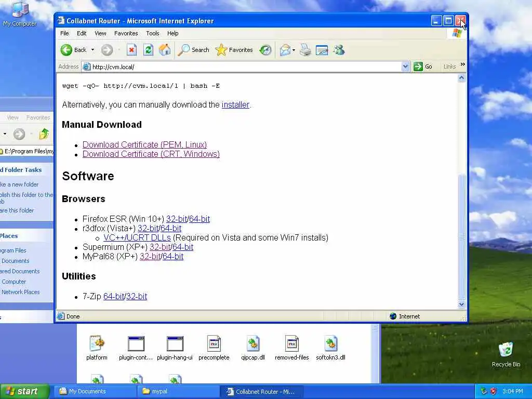The height and width of the screenshot is (399, 532).
Task: Open the File menu
Action: tap(64, 33)
